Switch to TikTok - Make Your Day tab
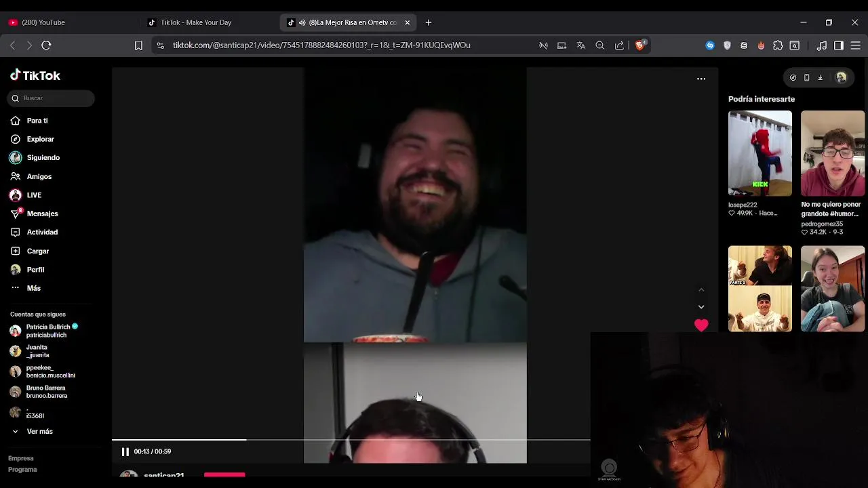 (x=209, y=22)
